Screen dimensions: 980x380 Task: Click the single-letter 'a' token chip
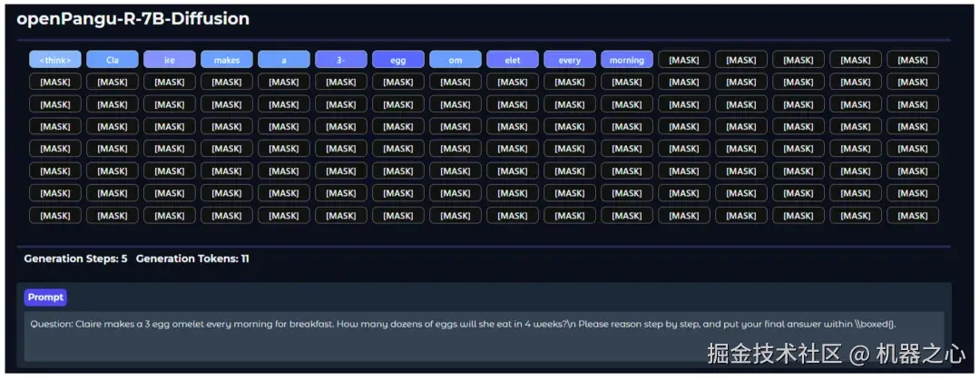pos(284,60)
